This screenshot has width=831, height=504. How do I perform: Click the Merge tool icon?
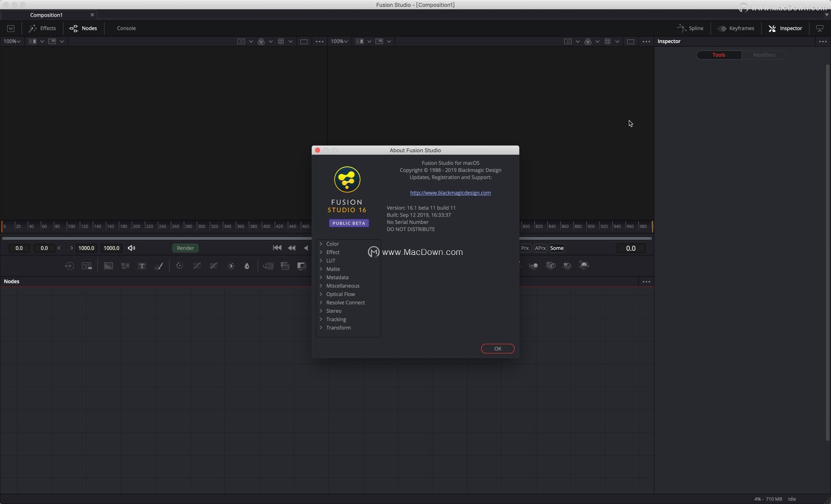pos(285,266)
